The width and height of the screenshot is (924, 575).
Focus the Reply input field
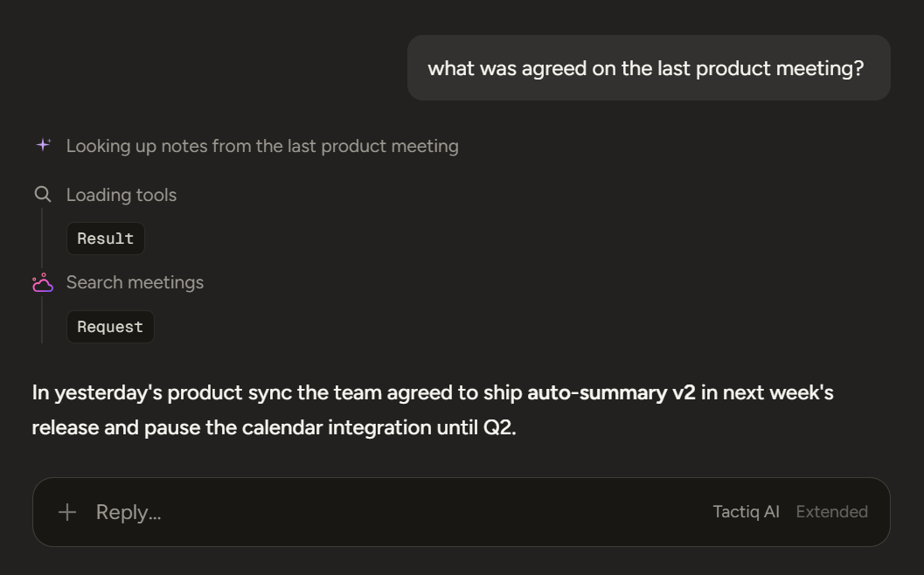point(400,512)
